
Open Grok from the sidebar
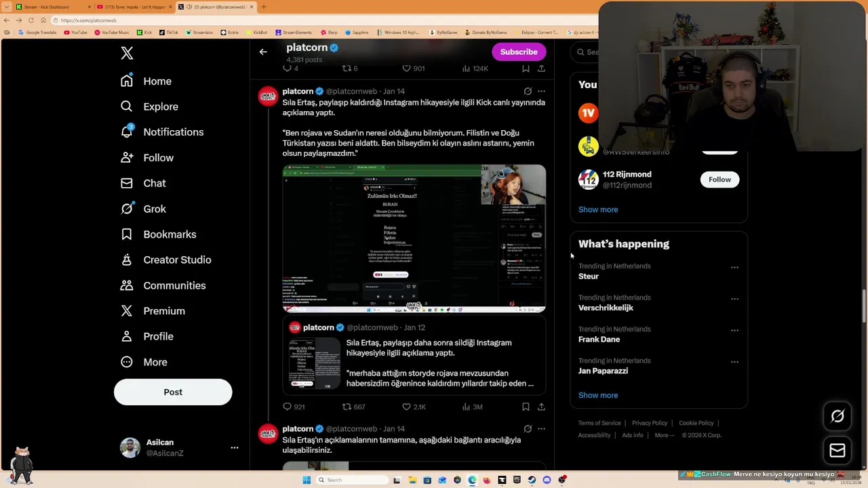click(142, 209)
